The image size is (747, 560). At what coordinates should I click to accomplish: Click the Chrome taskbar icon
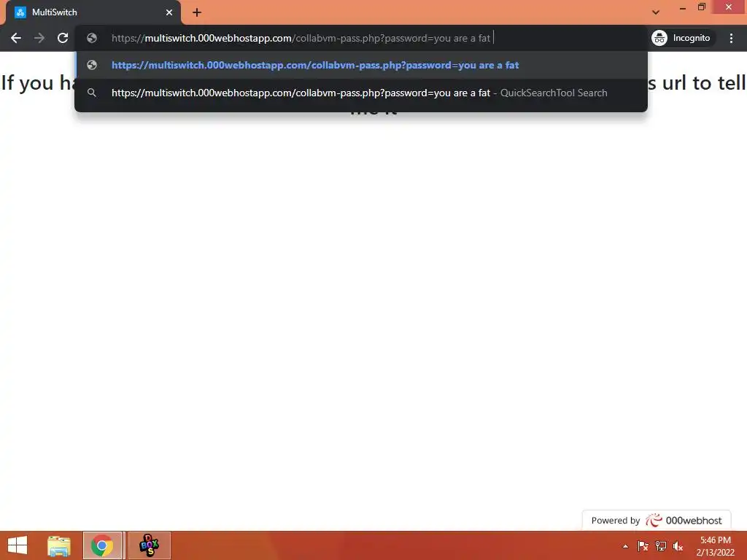(102, 545)
